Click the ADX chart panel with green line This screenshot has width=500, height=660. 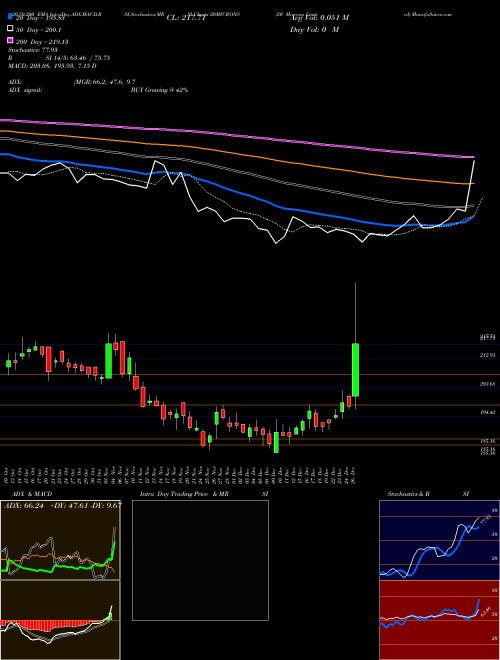[x=60, y=540]
